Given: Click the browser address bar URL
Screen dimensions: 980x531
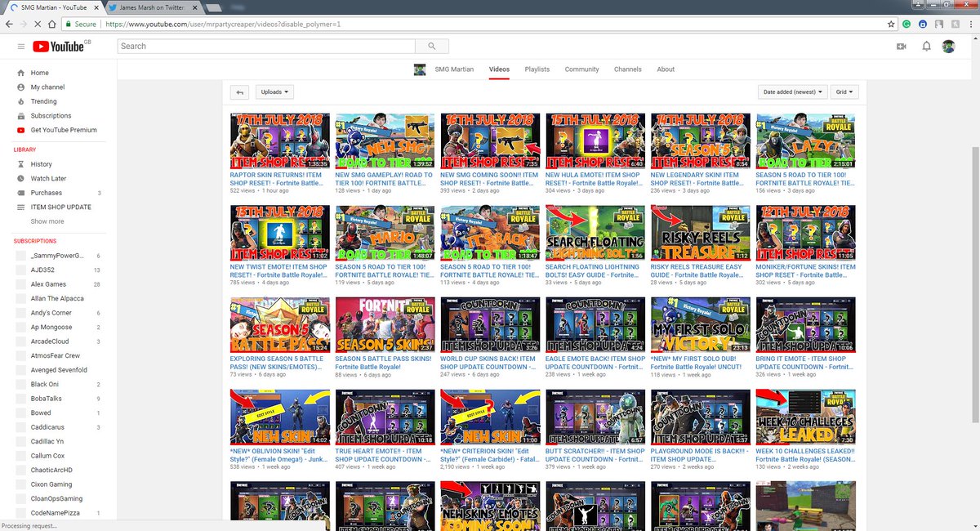Looking at the screenshot, I should click(223, 25).
